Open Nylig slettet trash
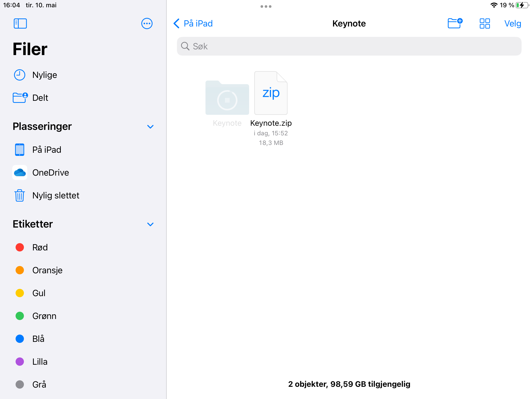532x399 pixels. tap(83, 195)
